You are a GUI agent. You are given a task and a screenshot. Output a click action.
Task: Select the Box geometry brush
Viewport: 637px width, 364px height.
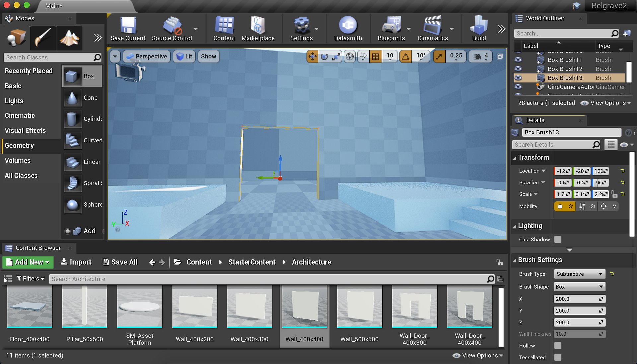tap(82, 76)
